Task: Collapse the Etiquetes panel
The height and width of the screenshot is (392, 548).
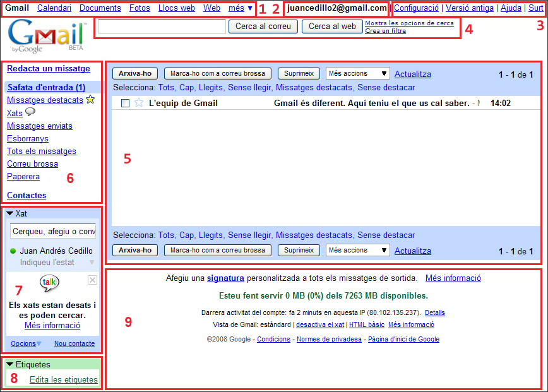Action: point(10,364)
